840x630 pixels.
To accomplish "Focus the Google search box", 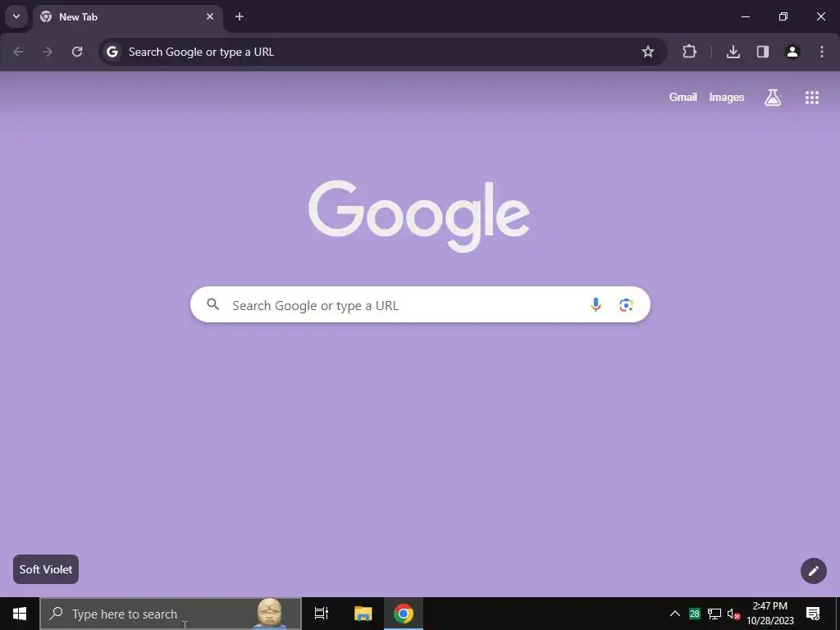I will pyautogui.click(x=420, y=304).
